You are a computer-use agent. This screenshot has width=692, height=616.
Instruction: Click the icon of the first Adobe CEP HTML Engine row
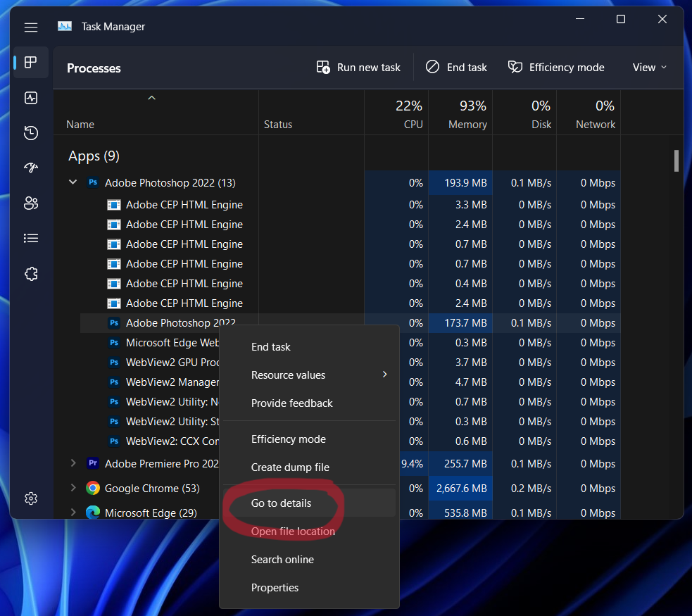pos(114,205)
